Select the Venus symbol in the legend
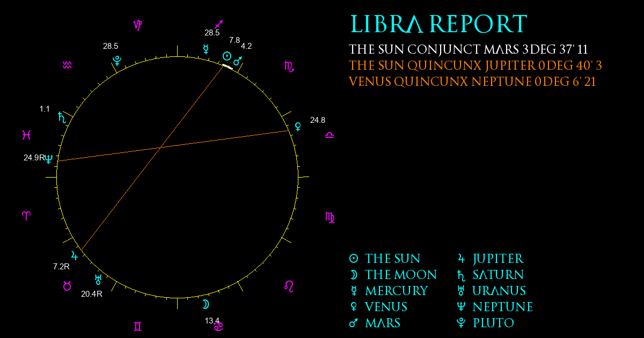 [x=353, y=307]
